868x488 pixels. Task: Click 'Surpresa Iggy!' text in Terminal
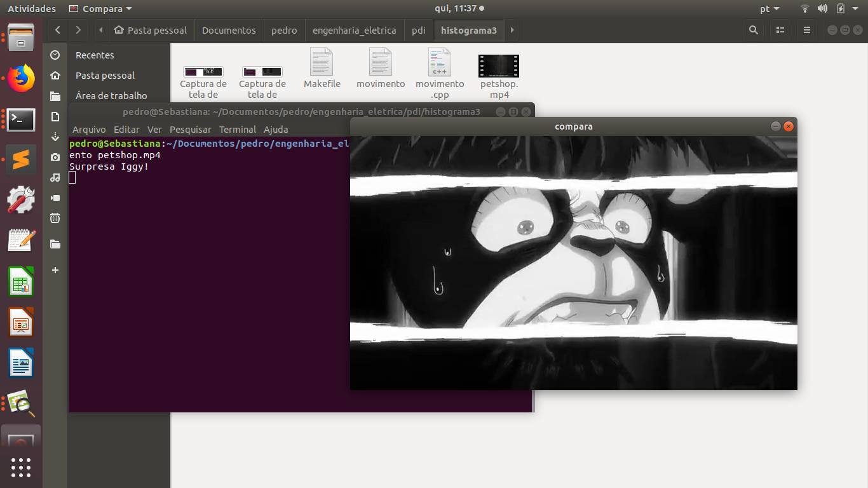109,166
